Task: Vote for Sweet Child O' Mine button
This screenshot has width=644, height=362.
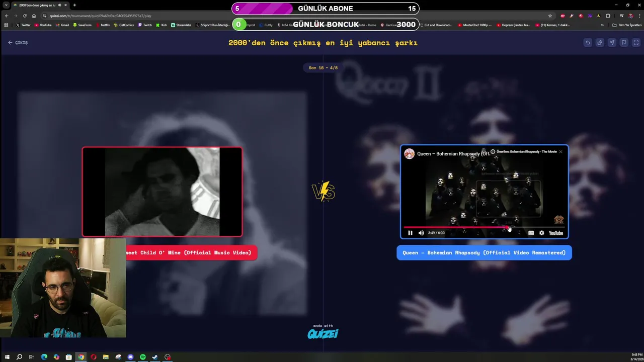Action: tap(192, 252)
